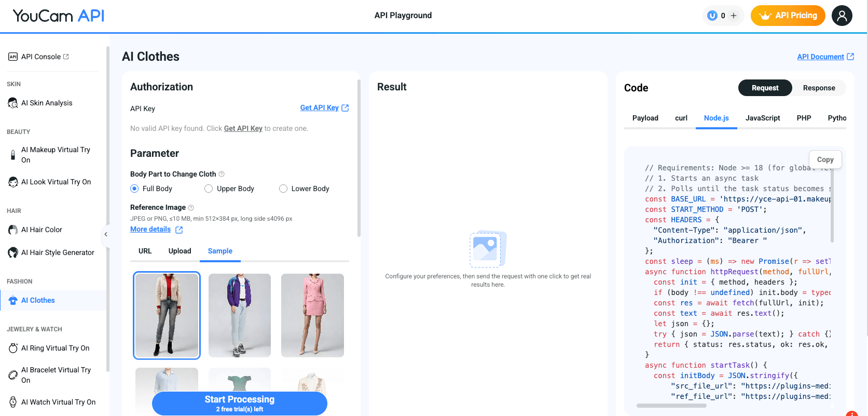Click Get API Key in the warning message
Image resolution: width=868 pixels, height=416 pixels.
tap(243, 128)
